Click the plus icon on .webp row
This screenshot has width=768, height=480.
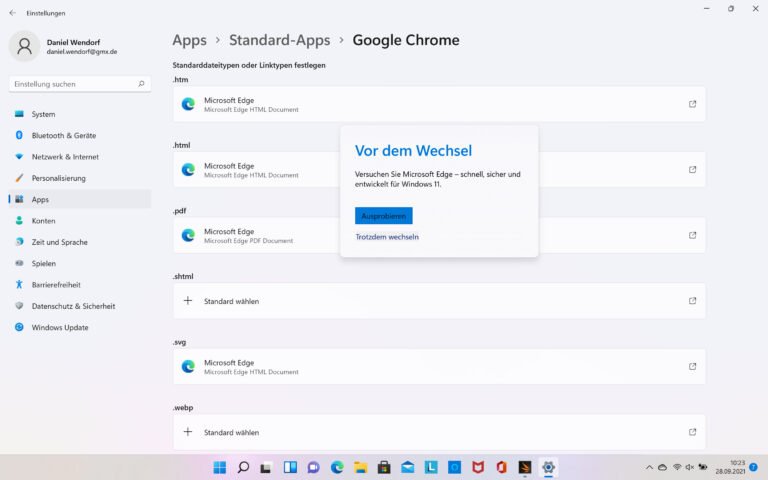[x=188, y=432]
